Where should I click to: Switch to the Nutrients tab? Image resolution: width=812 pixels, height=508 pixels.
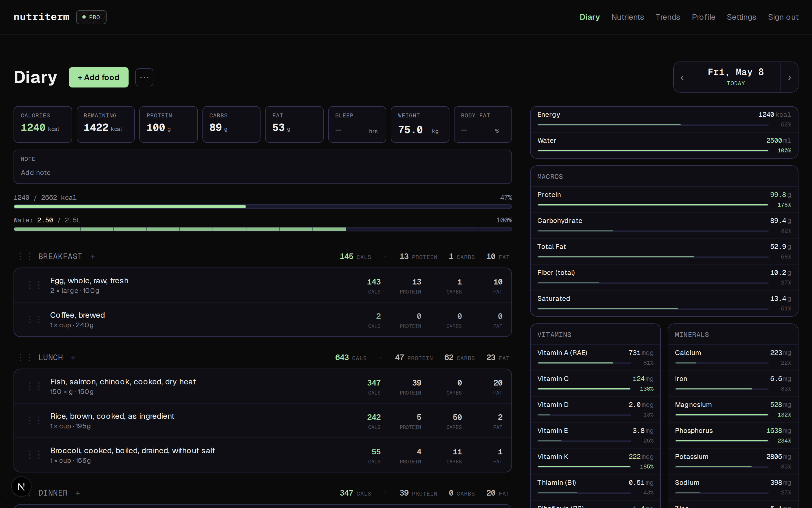[627, 17]
